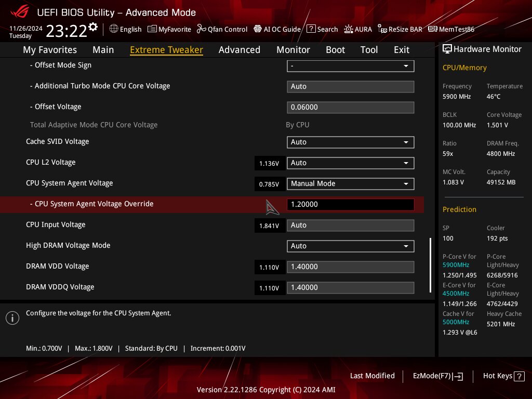Click the Hot Keys question mark icon
This screenshot has height=399, width=532.
pyautogui.click(x=519, y=376)
